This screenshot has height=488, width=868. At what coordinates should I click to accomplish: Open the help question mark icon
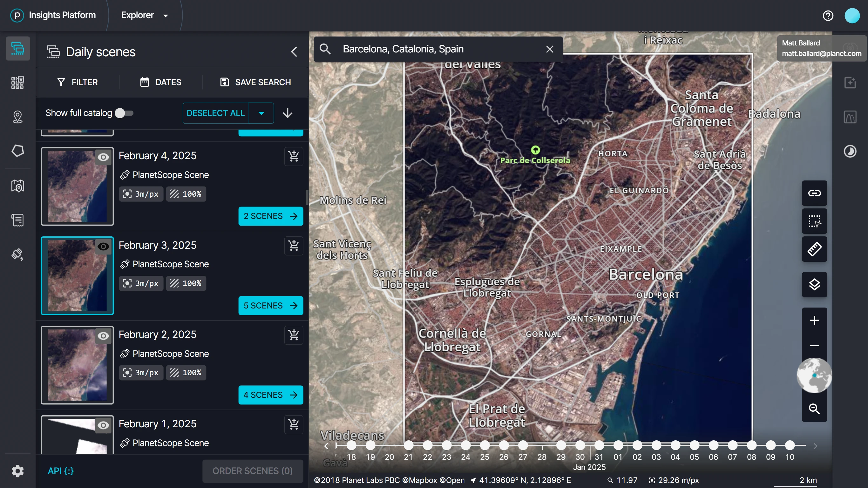coord(828,16)
